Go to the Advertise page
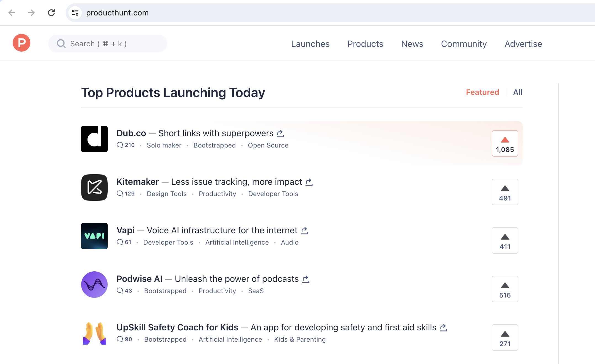 [x=523, y=44]
